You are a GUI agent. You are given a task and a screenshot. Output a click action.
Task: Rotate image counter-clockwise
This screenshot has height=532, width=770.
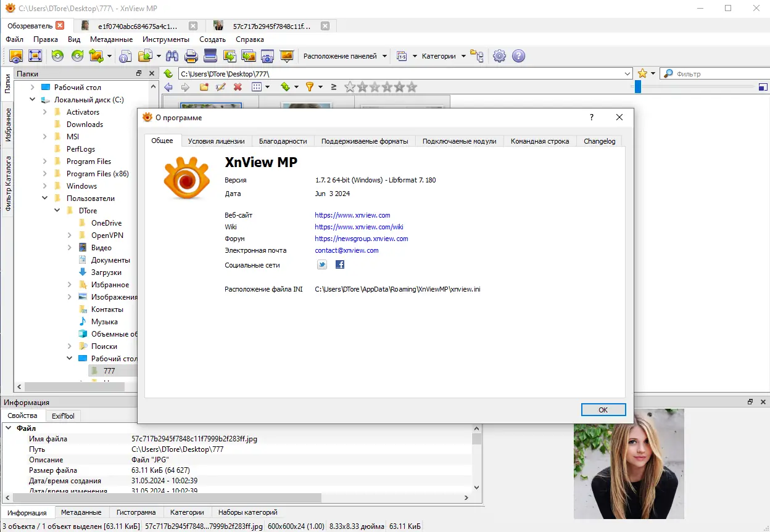coord(57,56)
